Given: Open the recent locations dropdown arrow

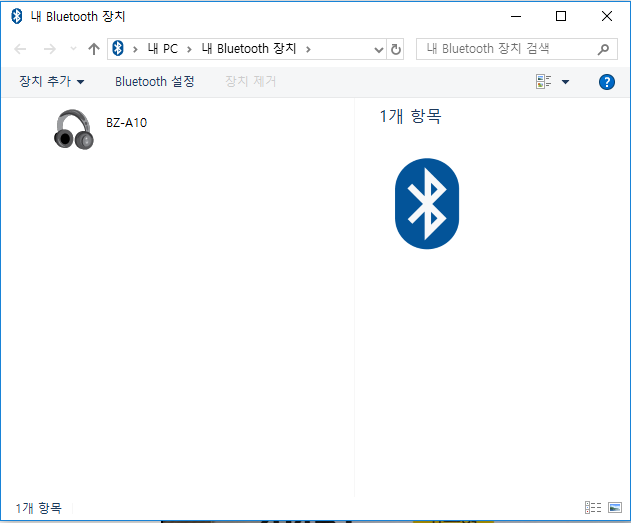Looking at the screenshot, I should coord(73,49).
